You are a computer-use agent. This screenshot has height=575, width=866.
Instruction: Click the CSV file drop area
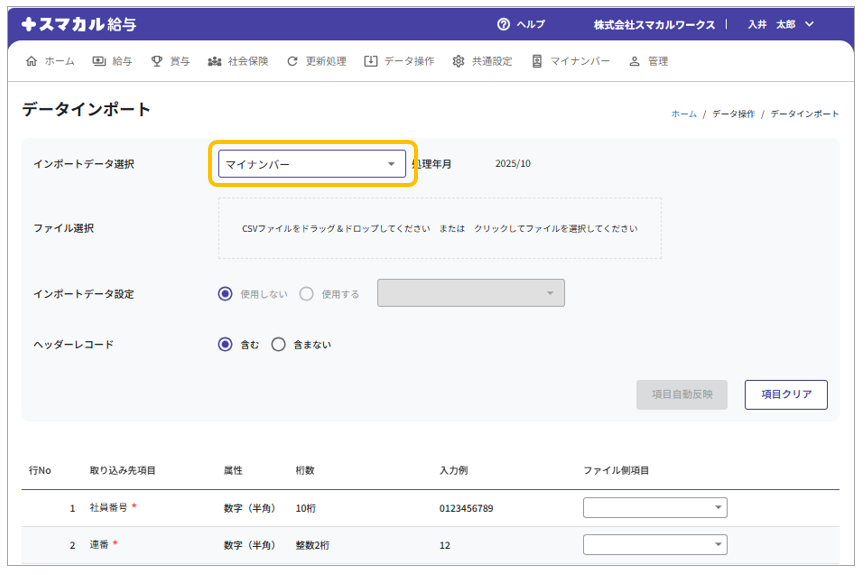440,228
